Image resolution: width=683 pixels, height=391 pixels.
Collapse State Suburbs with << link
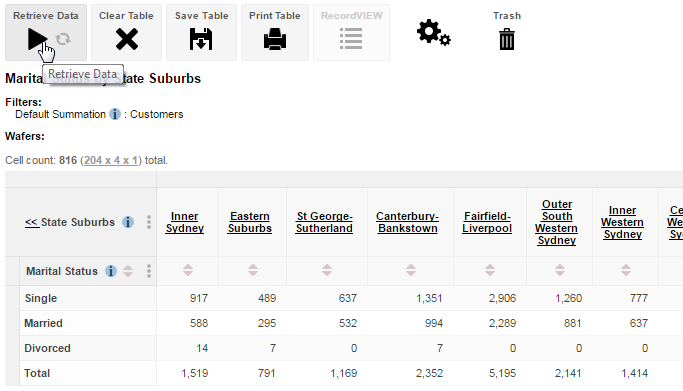(x=31, y=222)
